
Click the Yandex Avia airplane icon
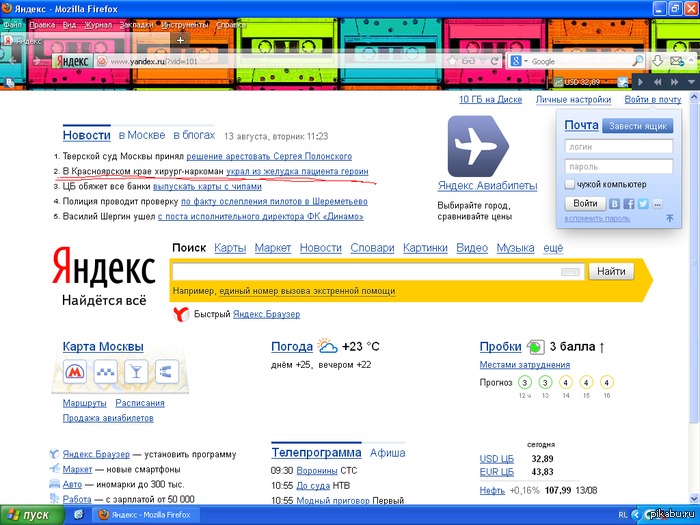[x=478, y=146]
